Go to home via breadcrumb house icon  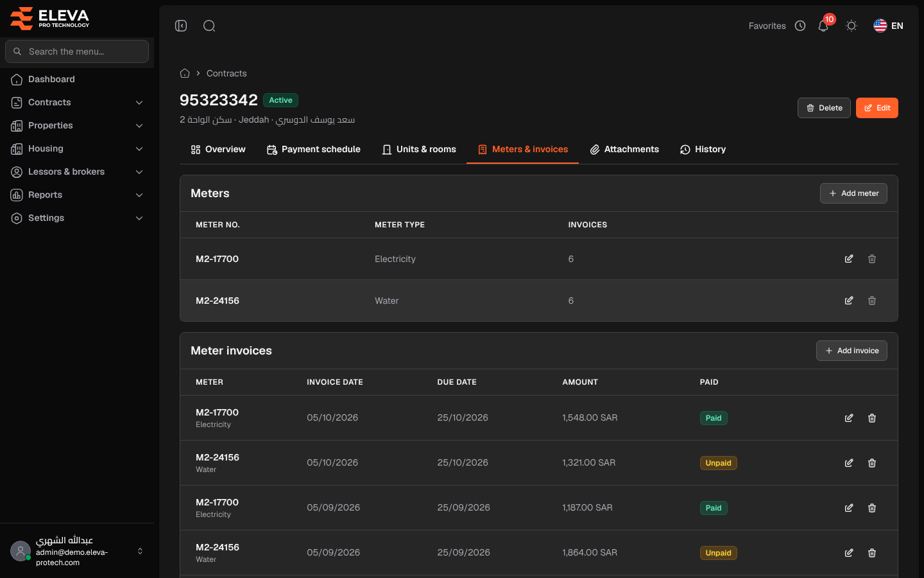[185, 73]
